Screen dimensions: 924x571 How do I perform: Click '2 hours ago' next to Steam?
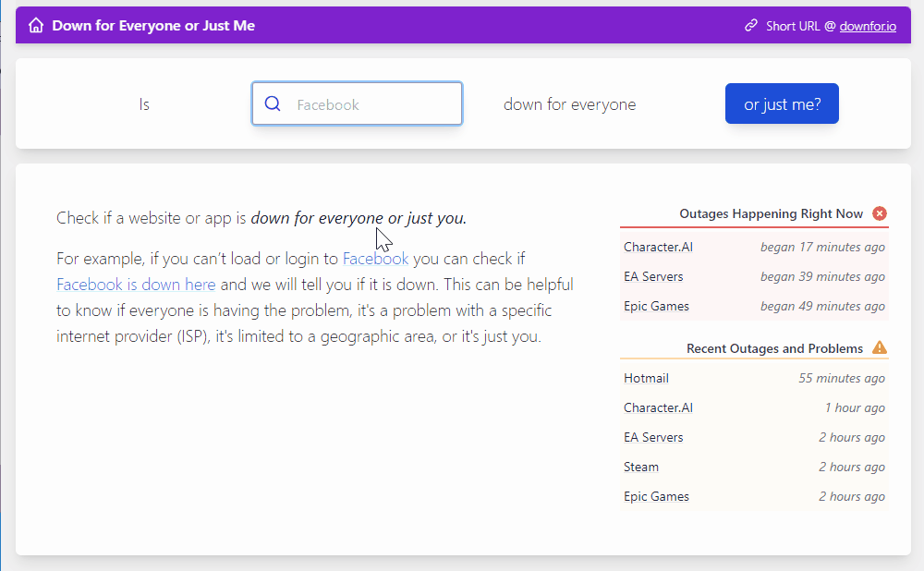click(852, 467)
